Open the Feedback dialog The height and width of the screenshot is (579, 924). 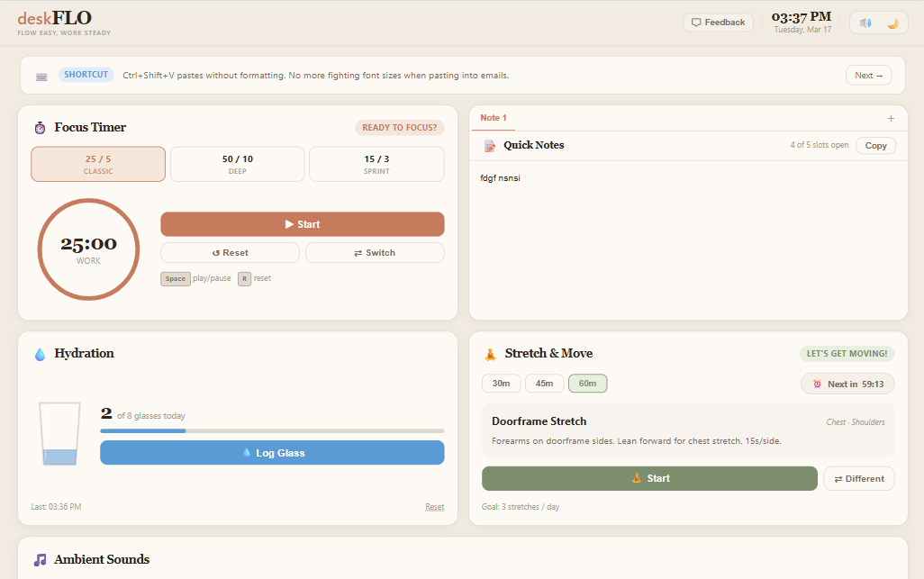click(x=718, y=22)
